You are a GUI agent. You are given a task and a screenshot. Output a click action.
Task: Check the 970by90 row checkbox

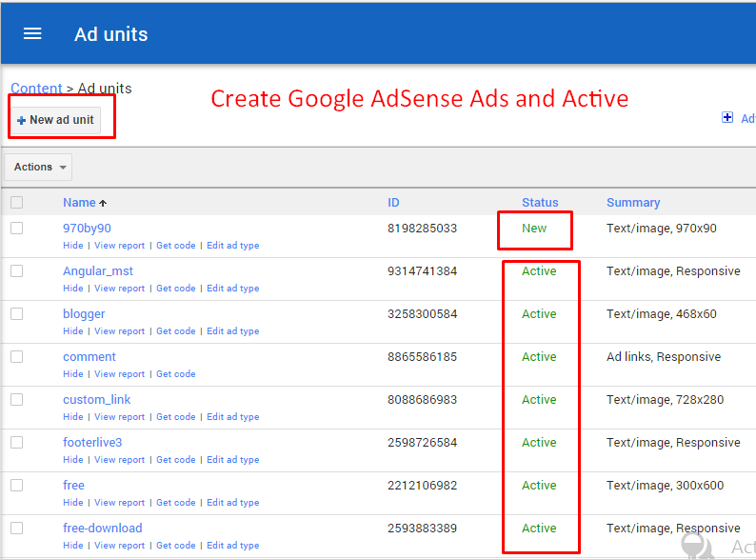pyautogui.click(x=17, y=228)
